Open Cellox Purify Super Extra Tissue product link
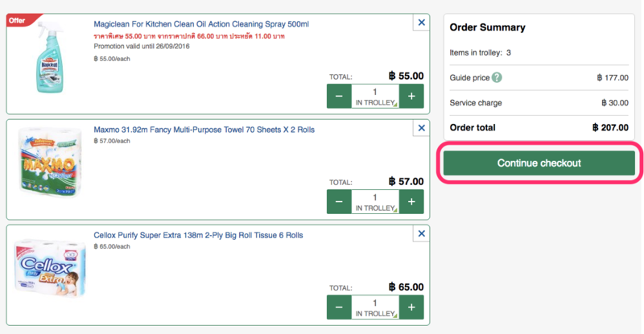The image size is (644, 334). pos(198,235)
